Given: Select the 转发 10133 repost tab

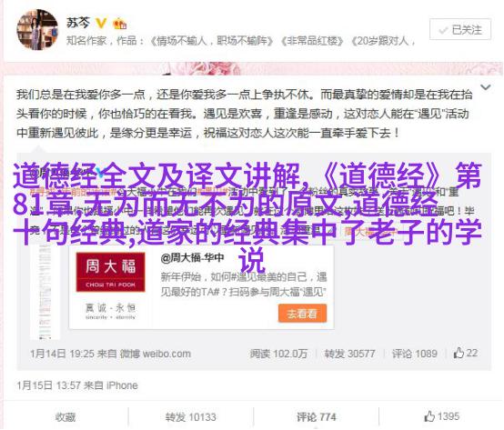Looking at the screenshot, I should click(x=191, y=417).
